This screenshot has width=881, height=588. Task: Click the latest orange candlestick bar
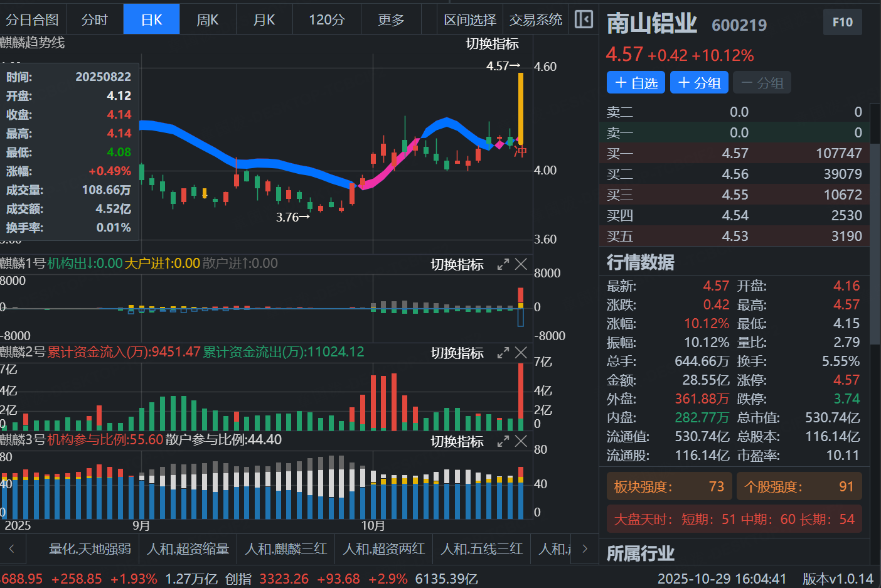click(521, 109)
